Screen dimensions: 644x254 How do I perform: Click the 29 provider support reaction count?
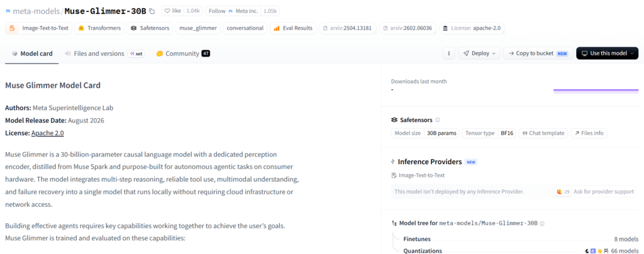(563, 192)
